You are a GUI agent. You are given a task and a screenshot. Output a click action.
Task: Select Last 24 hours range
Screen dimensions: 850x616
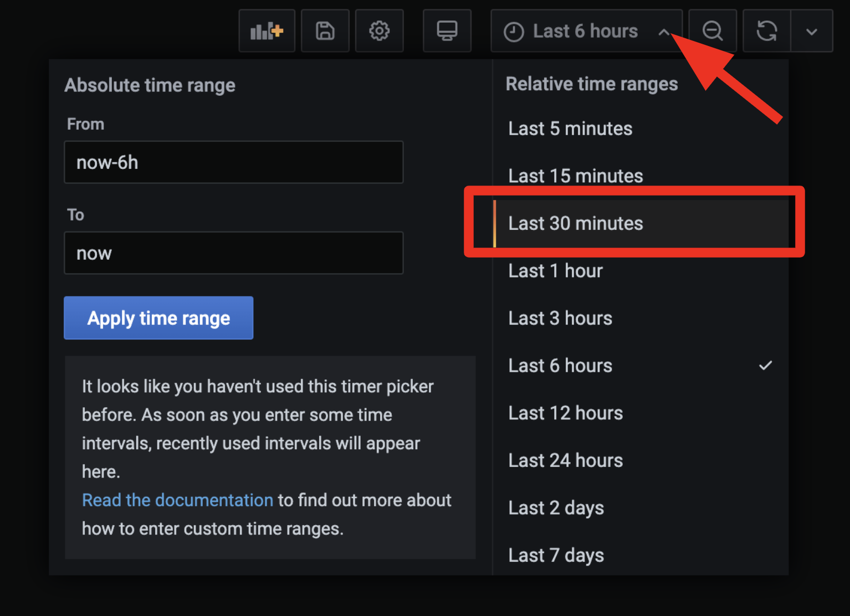coord(565,460)
